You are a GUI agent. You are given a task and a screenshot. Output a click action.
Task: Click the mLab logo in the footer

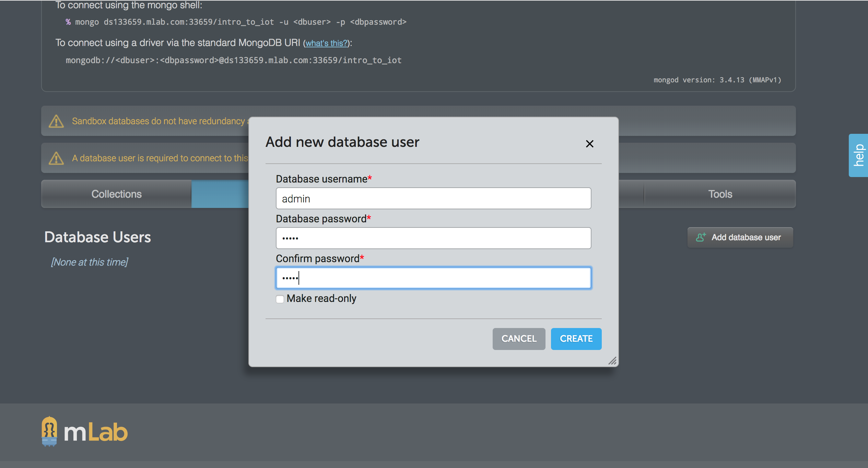click(84, 432)
